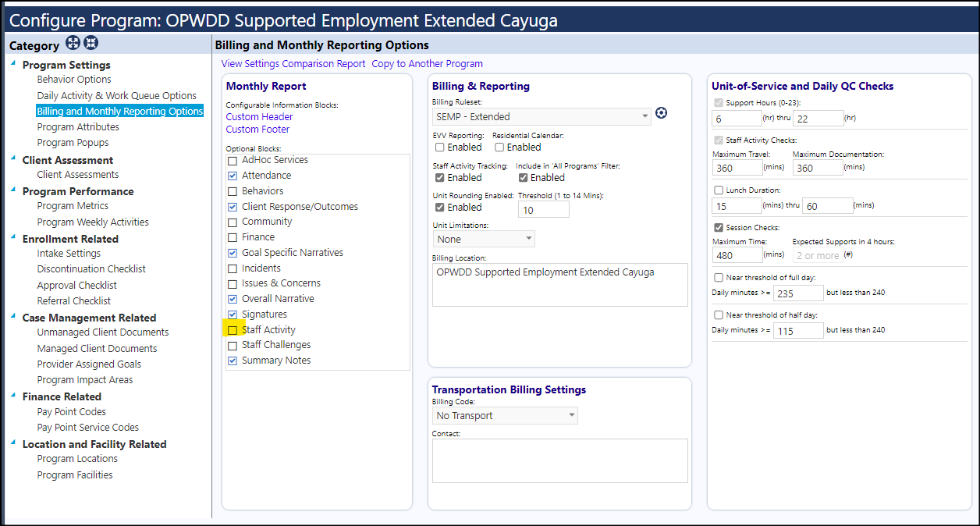
Task: Go to Program Popups
Action: 73,143
